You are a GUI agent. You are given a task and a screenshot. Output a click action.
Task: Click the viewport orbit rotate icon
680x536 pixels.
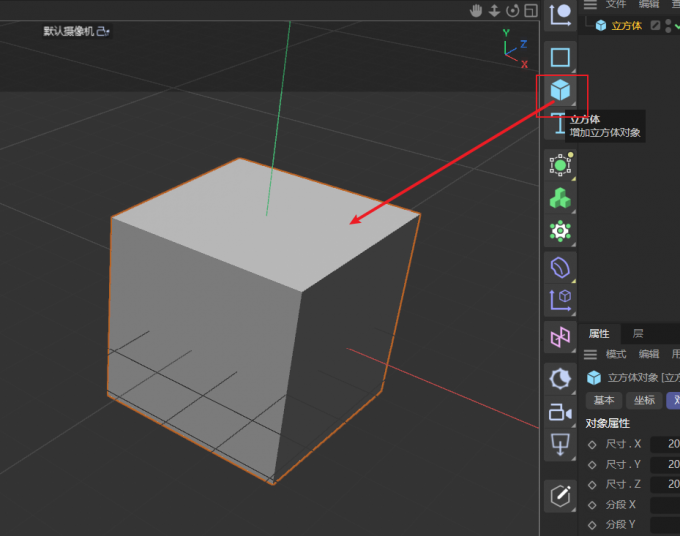point(513,10)
